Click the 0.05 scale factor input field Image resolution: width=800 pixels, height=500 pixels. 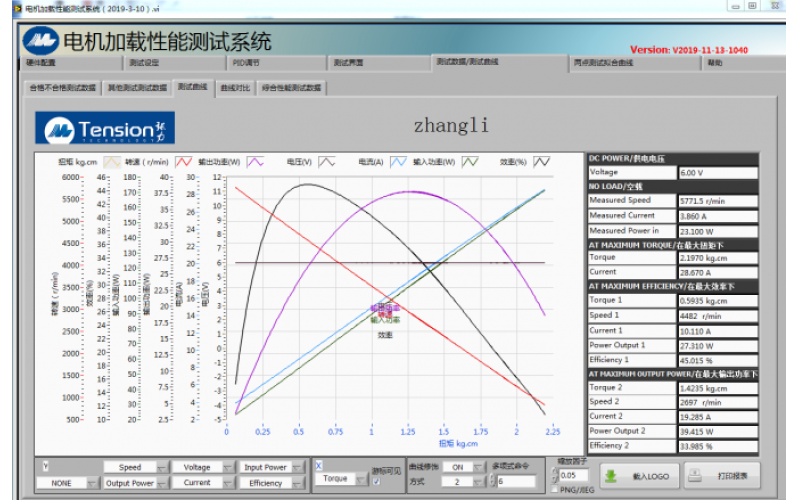tap(571, 476)
